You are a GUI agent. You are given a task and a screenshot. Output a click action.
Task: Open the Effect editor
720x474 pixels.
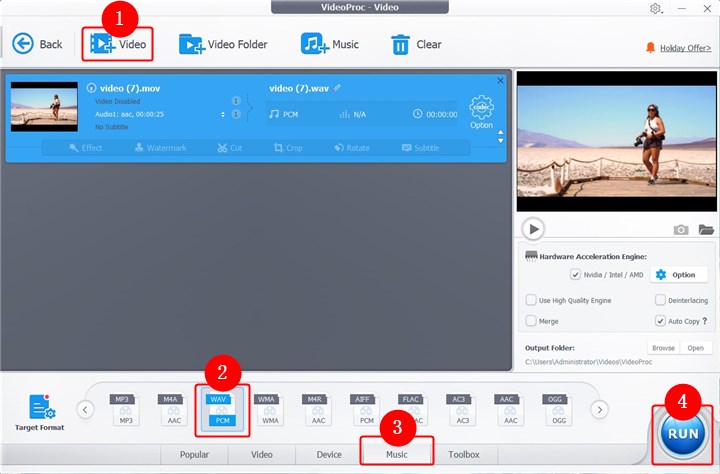tap(85, 148)
